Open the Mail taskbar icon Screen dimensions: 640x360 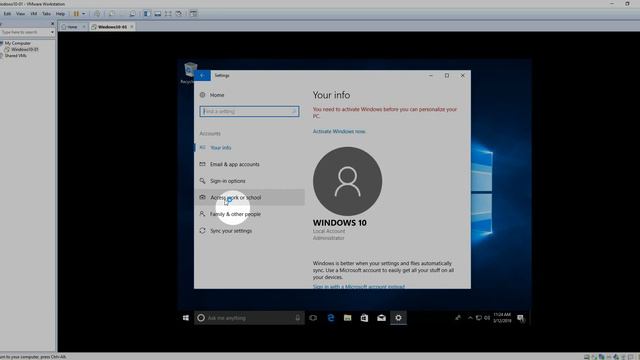click(381, 318)
